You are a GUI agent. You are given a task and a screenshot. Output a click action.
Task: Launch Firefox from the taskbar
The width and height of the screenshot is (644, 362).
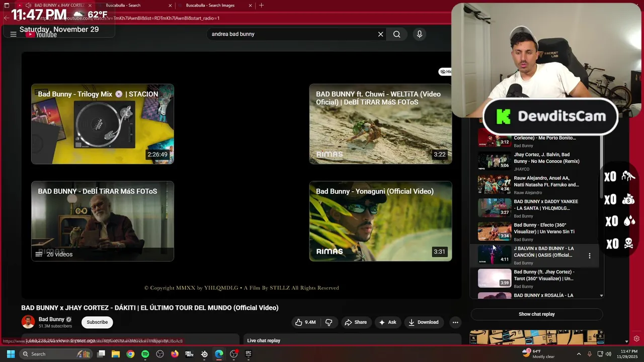(175, 354)
